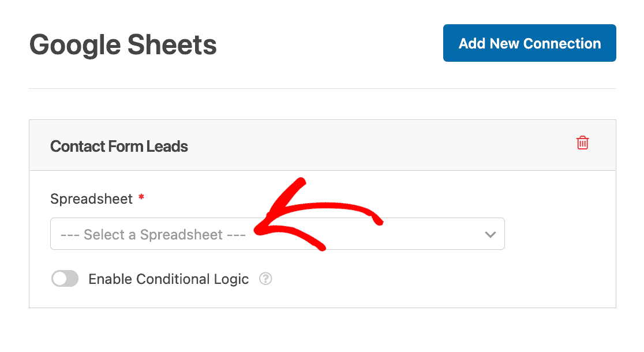The image size is (644, 352).
Task: Open the Select a Spreadsheet dropdown
Action: tap(277, 234)
